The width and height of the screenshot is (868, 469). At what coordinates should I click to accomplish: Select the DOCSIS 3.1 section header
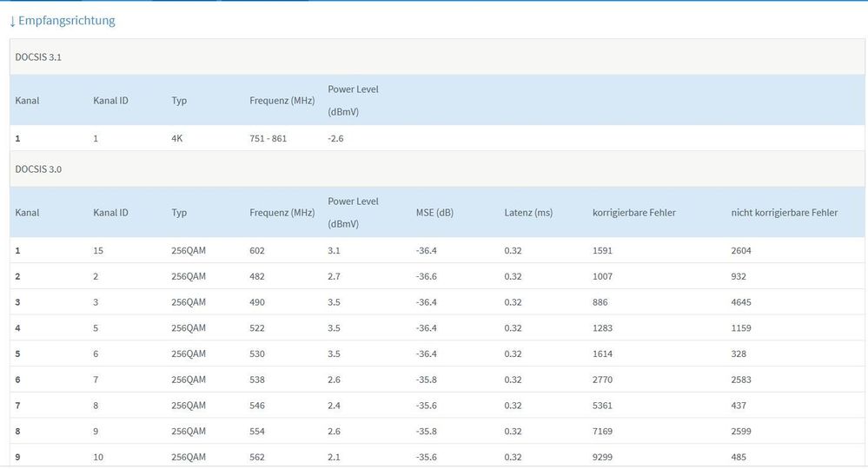(38, 57)
